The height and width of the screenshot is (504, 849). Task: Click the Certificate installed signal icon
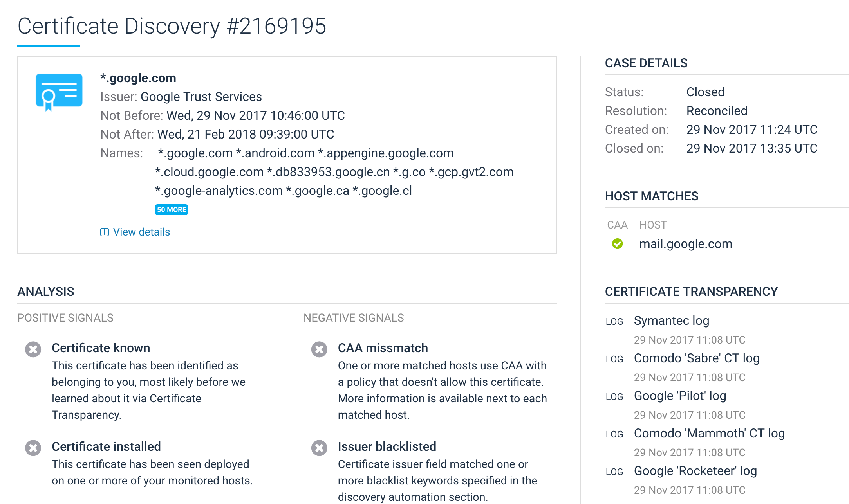coord(33,448)
